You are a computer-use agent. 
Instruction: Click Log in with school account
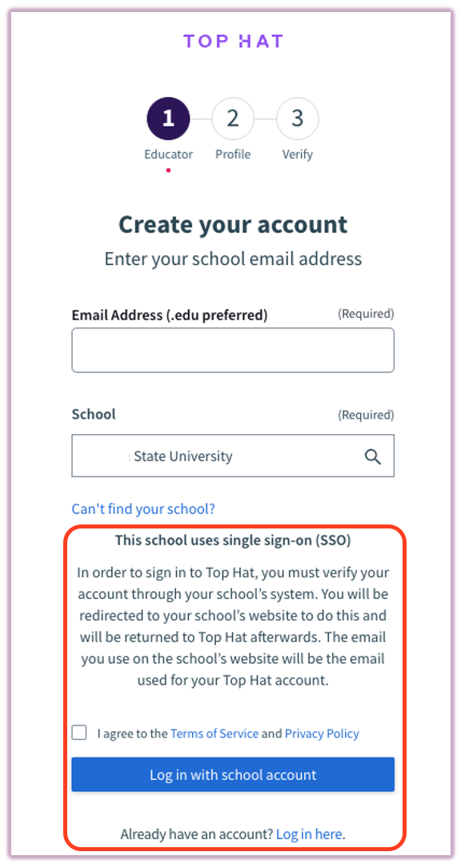point(233,774)
